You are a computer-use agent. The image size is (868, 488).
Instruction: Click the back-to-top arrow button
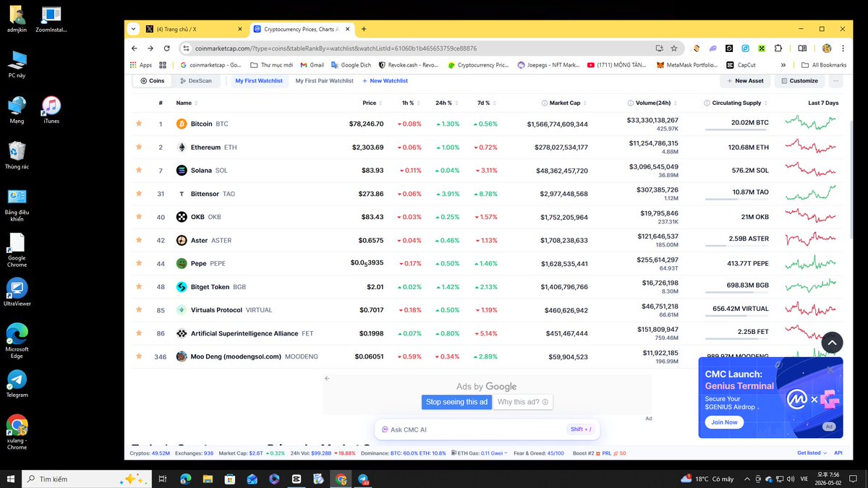coord(832,343)
